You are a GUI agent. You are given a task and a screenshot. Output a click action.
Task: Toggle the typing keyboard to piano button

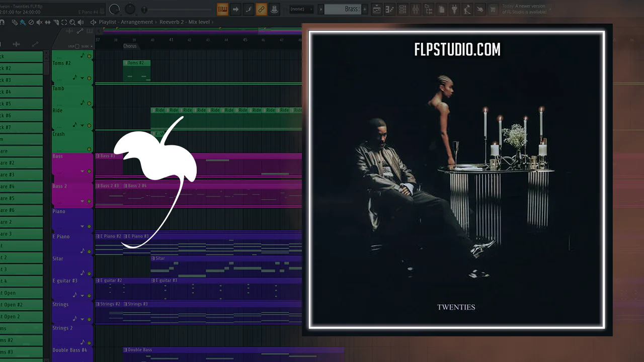pyautogui.click(x=222, y=9)
